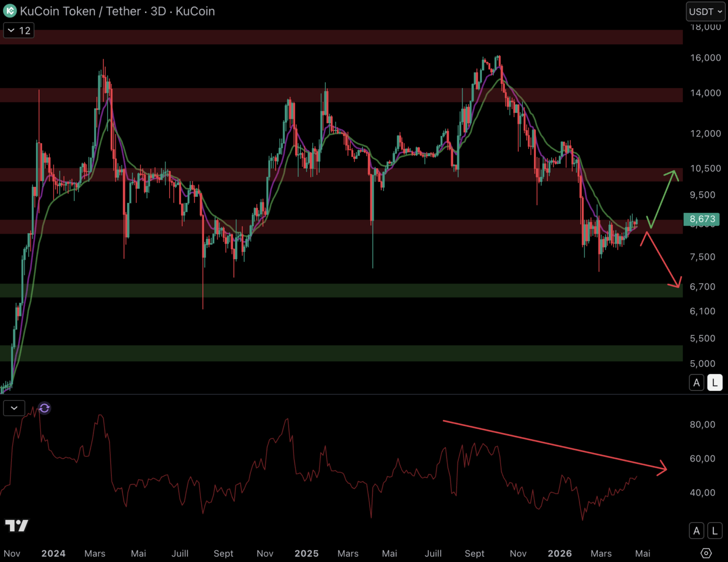Click the KuCoin Token logo icon
This screenshot has height=562, width=728.
pyautogui.click(x=9, y=11)
